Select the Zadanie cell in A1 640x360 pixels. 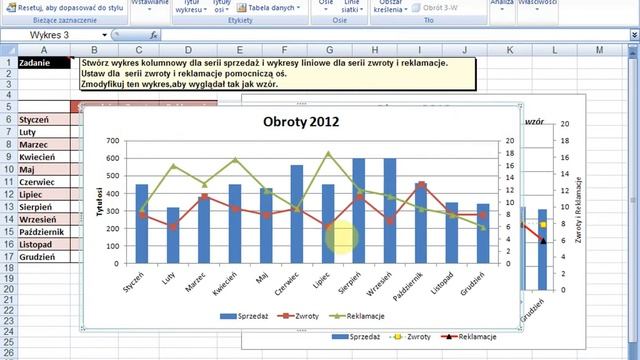[44, 63]
